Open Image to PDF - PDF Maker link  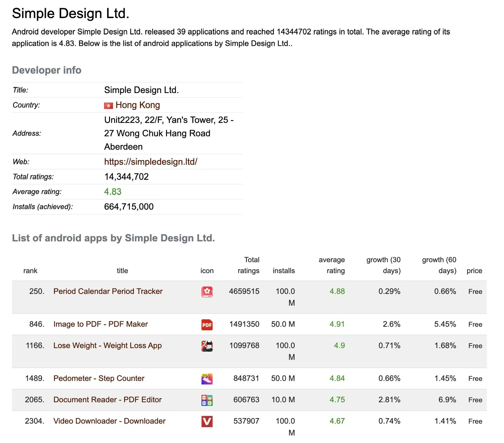(101, 324)
